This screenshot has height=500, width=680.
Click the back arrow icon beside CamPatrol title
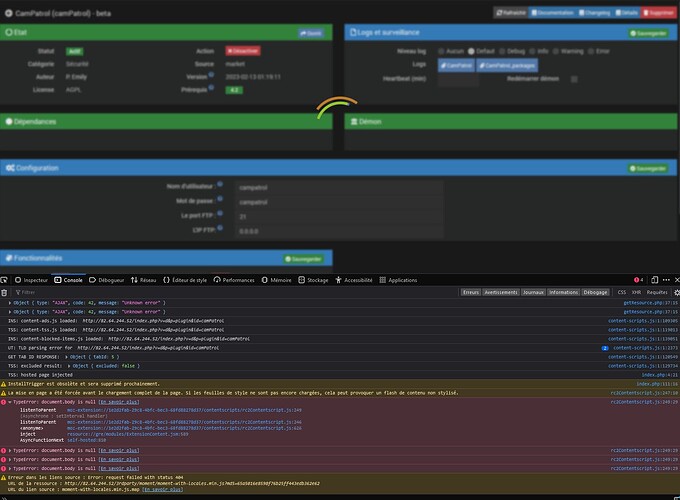pos(8,13)
